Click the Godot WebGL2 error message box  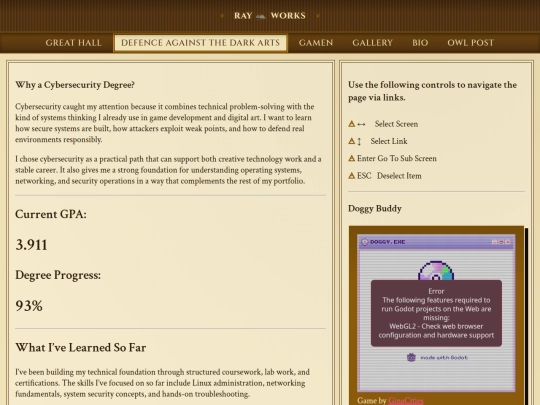tap(436, 313)
